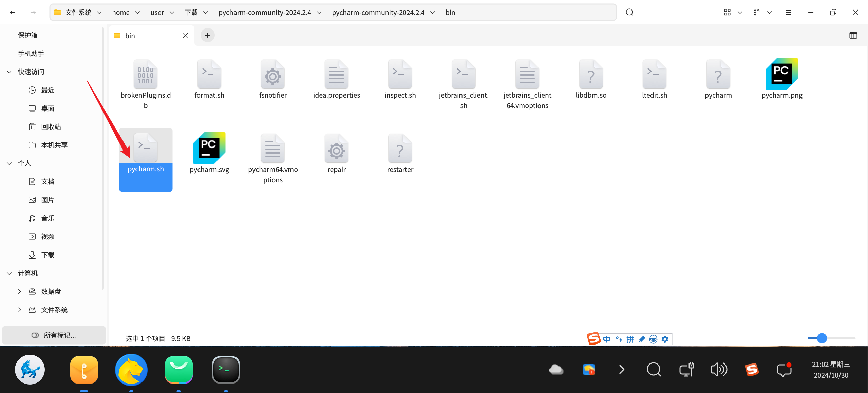Click the vertical scrollbar beside the left sidebar
The height and width of the screenshot is (393, 868).
(x=102, y=159)
